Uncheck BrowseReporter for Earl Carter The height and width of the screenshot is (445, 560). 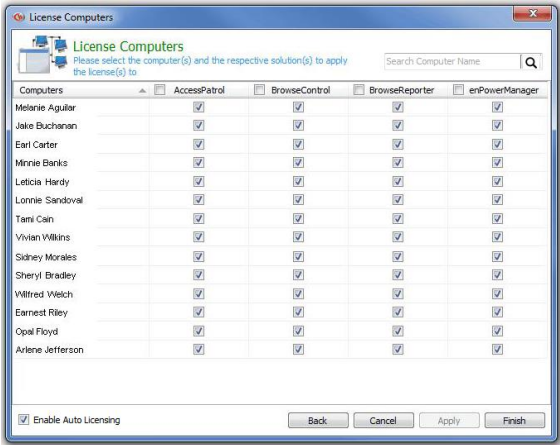[398, 144]
